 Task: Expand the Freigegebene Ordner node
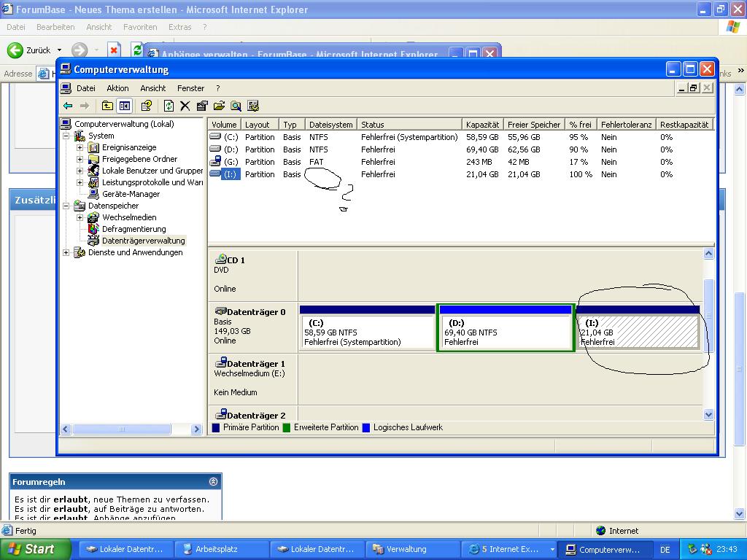(80, 159)
